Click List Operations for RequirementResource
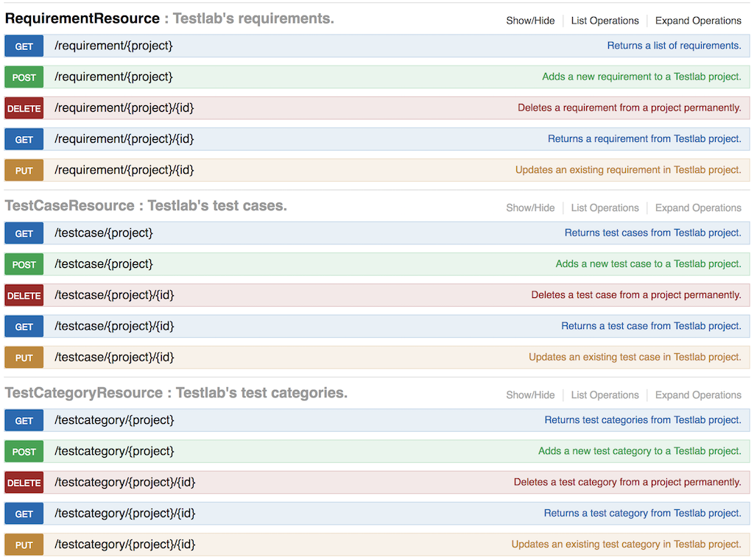This screenshot has height=560, width=754. (605, 21)
